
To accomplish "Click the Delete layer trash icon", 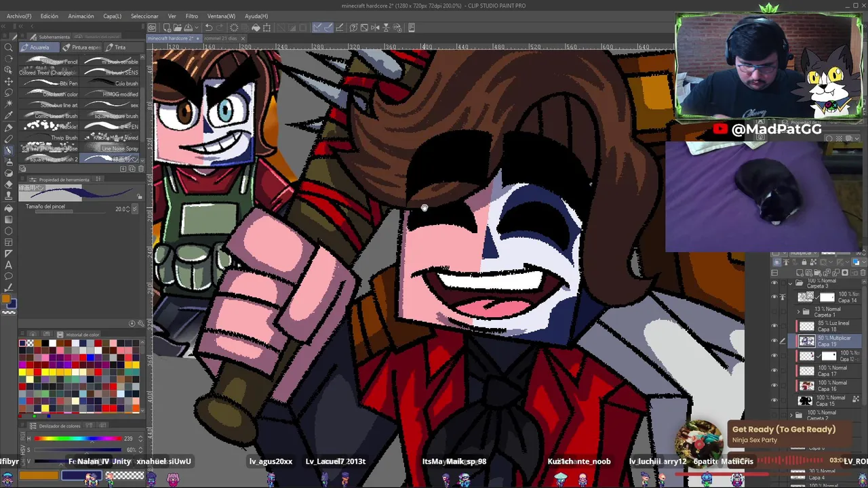I will 863,272.
